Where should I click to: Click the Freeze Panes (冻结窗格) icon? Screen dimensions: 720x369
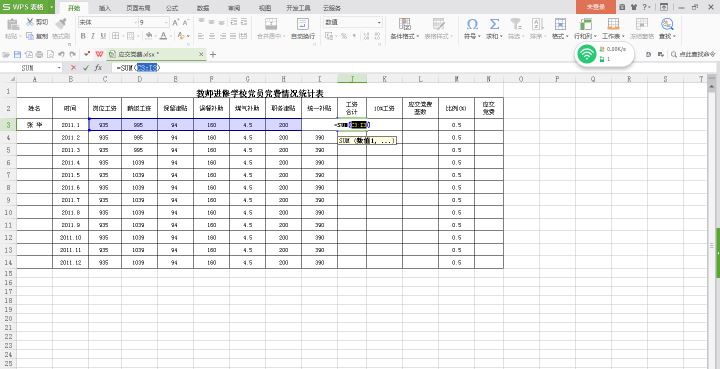tap(641, 24)
